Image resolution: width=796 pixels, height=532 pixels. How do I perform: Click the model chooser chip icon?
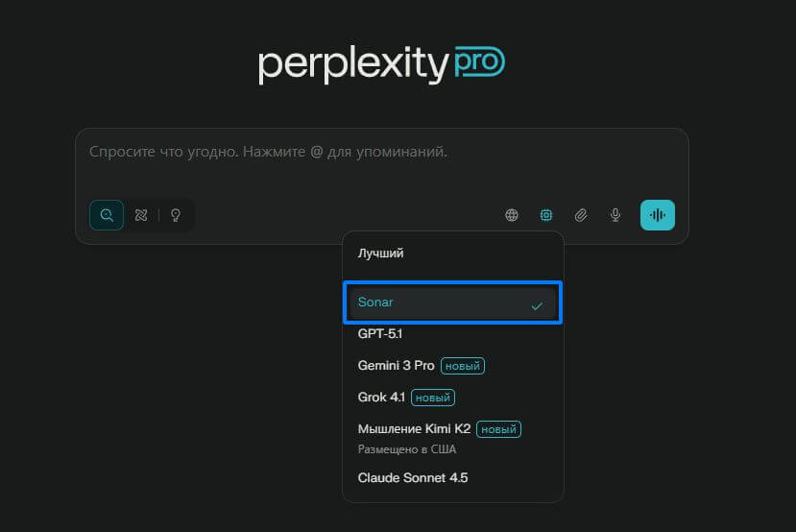coord(546,215)
